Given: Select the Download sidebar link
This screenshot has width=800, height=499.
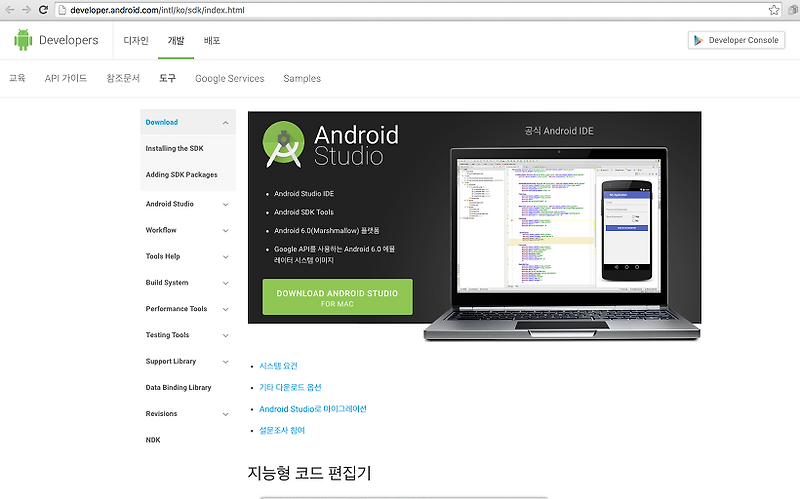Looking at the screenshot, I should pyautogui.click(x=162, y=122).
